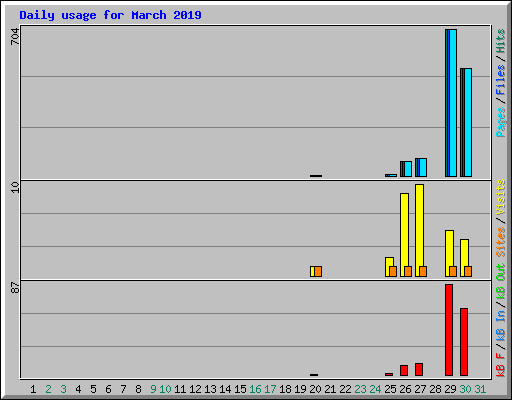Click the day 5 axis label
This screenshot has width=512, height=400.
[x=93, y=389]
